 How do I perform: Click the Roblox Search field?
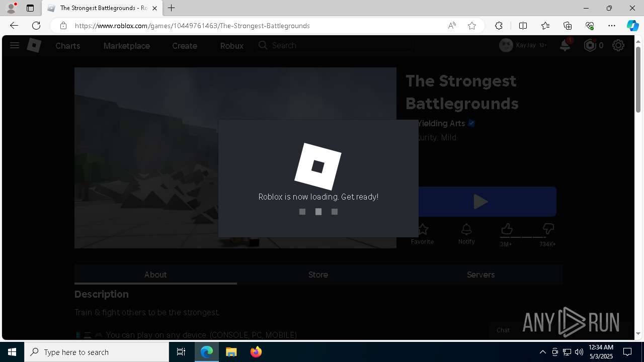click(334, 45)
